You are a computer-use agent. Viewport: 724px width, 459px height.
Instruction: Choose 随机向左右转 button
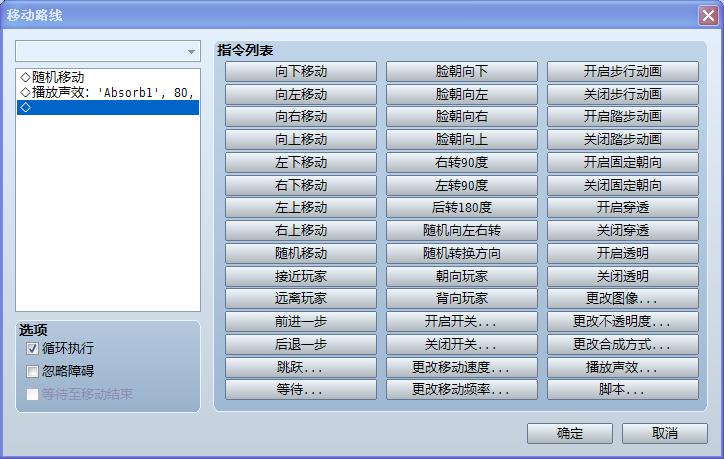tap(462, 230)
